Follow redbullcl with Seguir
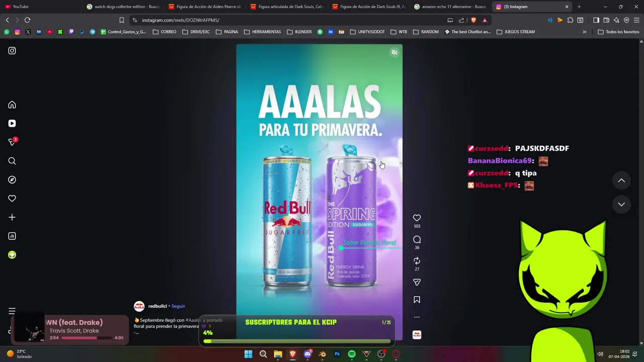This screenshot has height=362, width=644. [x=178, y=306]
